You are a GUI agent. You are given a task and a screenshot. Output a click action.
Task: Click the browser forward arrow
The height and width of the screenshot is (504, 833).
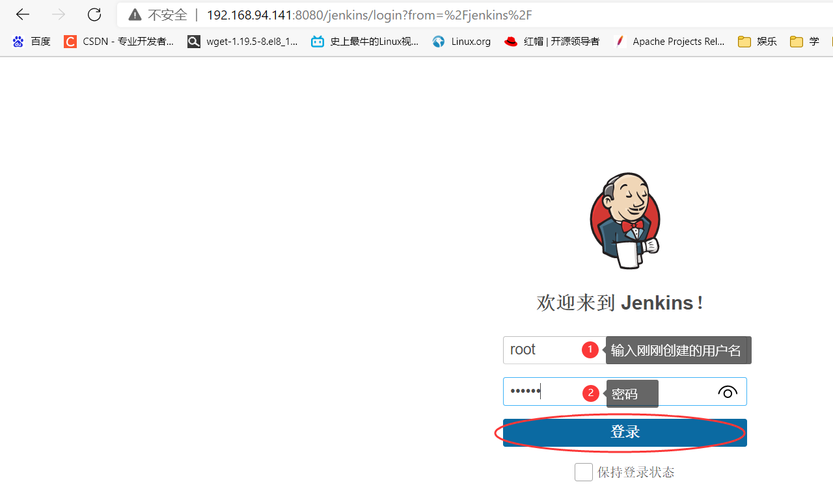[x=59, y=14]
